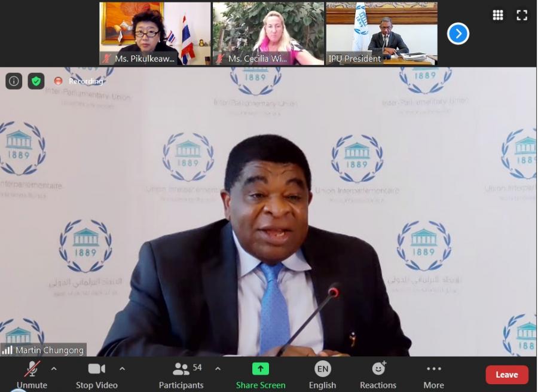Expand video options arrow beside Stop Video

tap(123, 369)
